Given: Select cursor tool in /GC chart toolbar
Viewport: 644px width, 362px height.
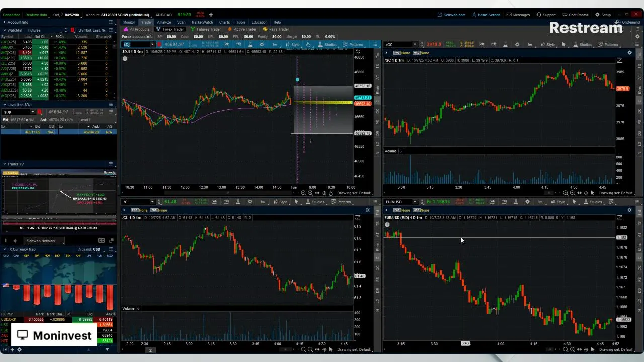Looking at the screenshot, I should (x=563, y=44).
